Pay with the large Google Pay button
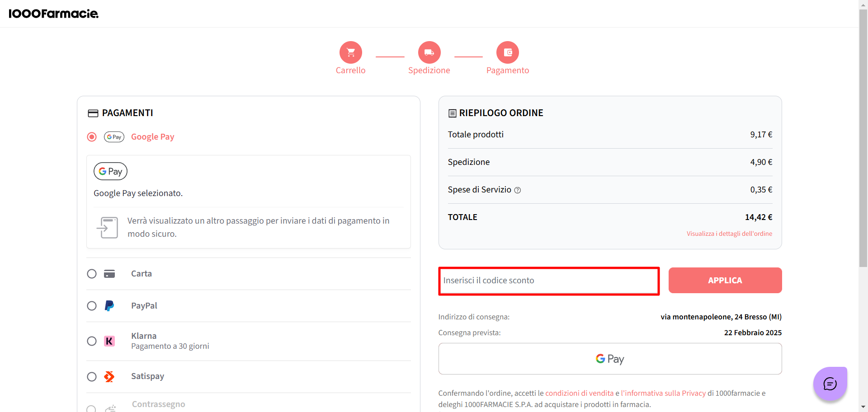This screenshot has width=868, height=412. pyautogui.click(x=610, y=359)
